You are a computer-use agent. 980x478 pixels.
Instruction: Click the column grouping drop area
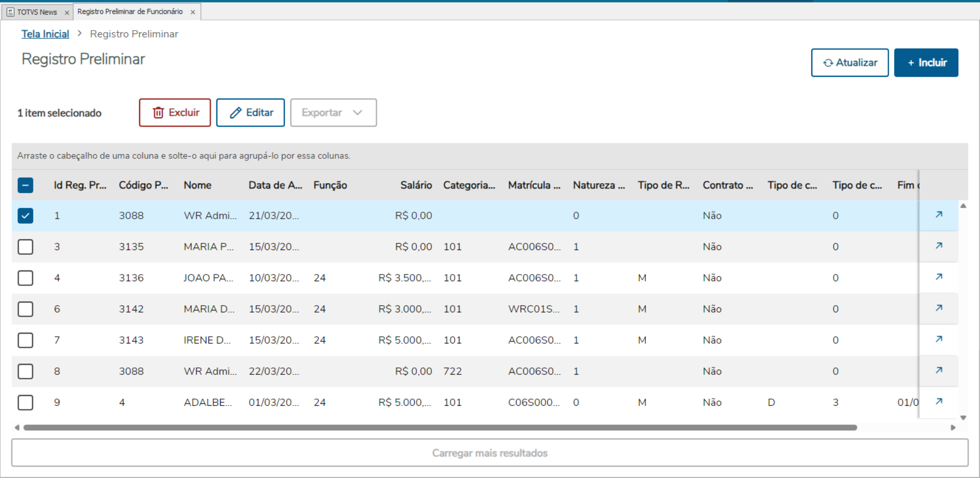click(490, 156)
